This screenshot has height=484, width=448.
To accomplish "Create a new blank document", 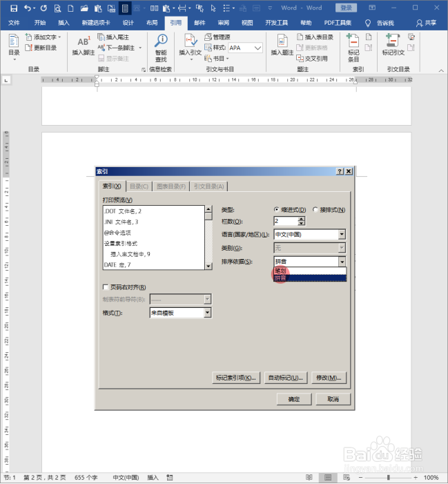I will click(70, 8).
